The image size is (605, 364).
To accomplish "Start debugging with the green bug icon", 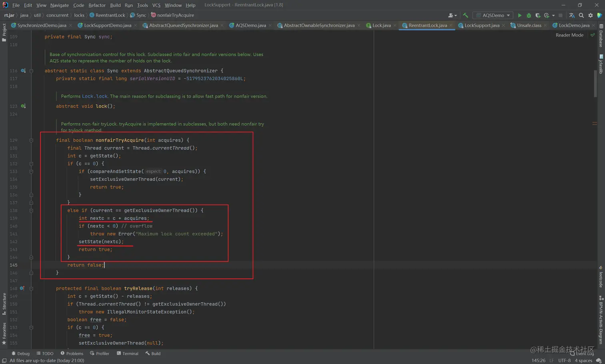I will click(529, 15).
